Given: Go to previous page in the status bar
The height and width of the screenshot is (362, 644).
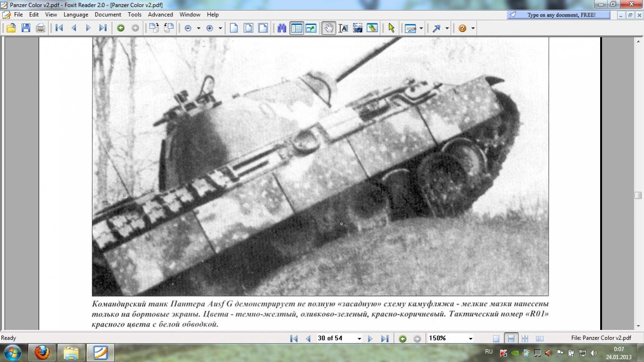Looking at the screenshot, I should tap(308, 338).
